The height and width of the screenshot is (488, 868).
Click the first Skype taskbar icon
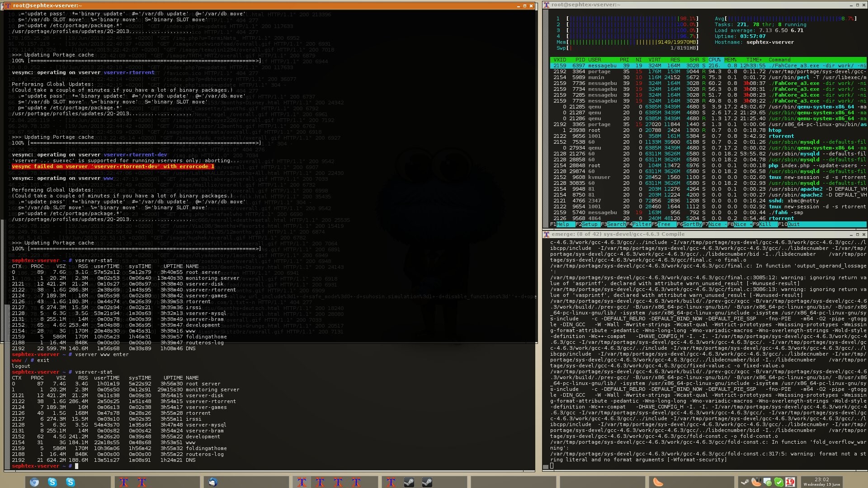[52, 482]
